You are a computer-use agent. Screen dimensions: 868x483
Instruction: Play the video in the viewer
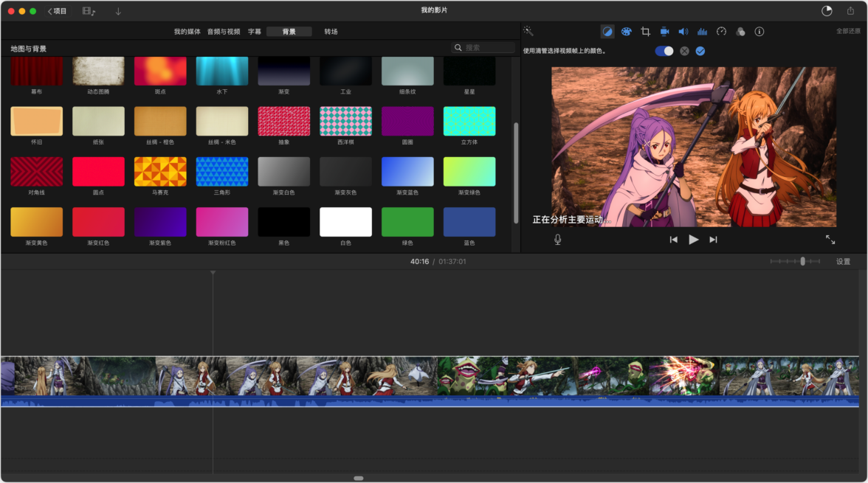[693, 240]
